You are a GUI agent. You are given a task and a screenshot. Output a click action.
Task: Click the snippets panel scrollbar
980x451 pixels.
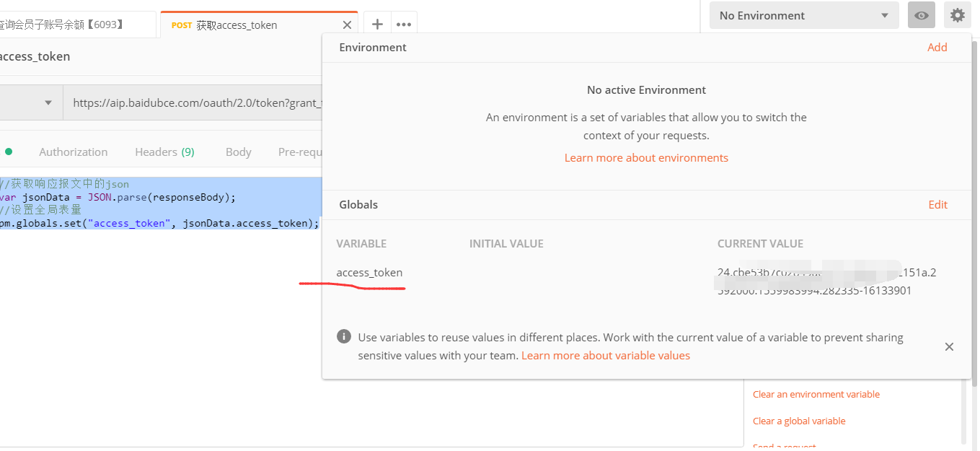pos(965,411)
